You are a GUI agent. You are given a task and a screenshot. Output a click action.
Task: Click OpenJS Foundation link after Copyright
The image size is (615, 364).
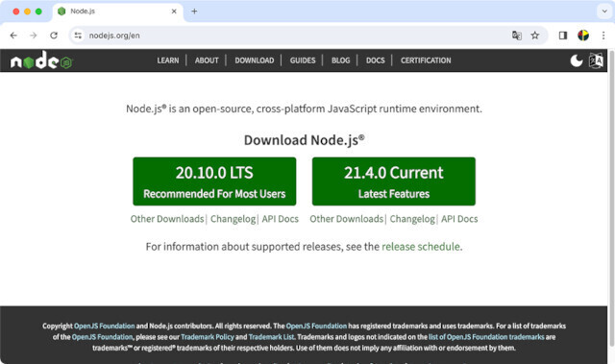pyautogui.click(x=105, y=326)
